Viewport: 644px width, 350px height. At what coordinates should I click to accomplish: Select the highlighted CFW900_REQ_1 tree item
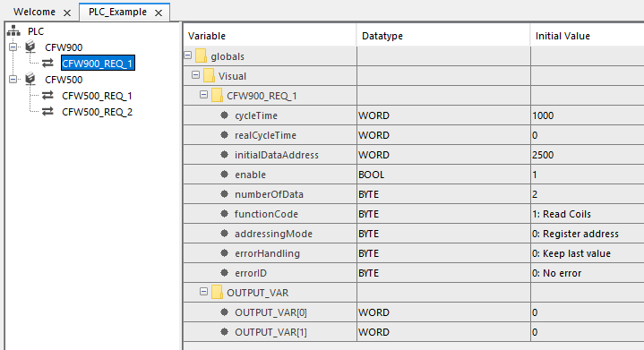point(98,64)
